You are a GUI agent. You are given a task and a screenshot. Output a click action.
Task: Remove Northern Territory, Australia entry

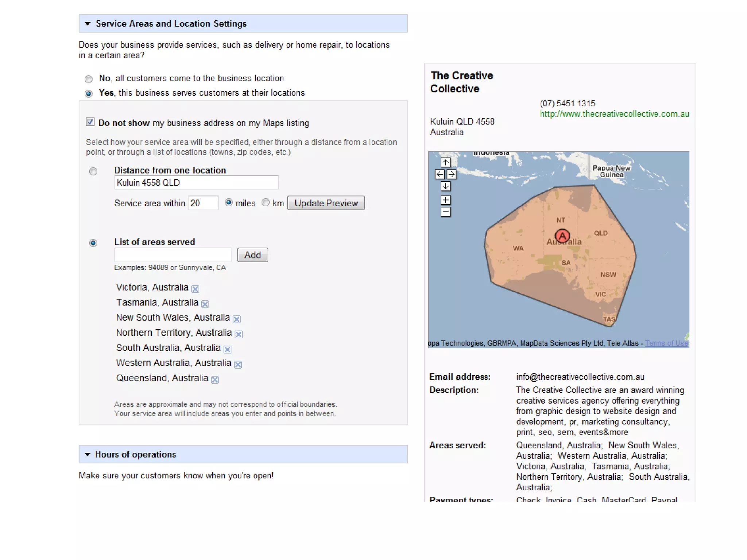pyautogui.click(x=239, y=334)
